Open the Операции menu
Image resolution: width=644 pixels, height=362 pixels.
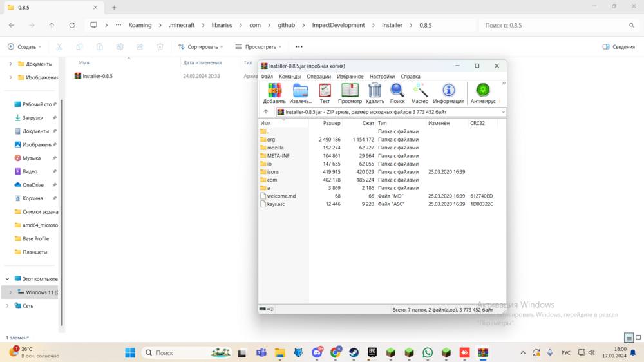tap(319, 77)
